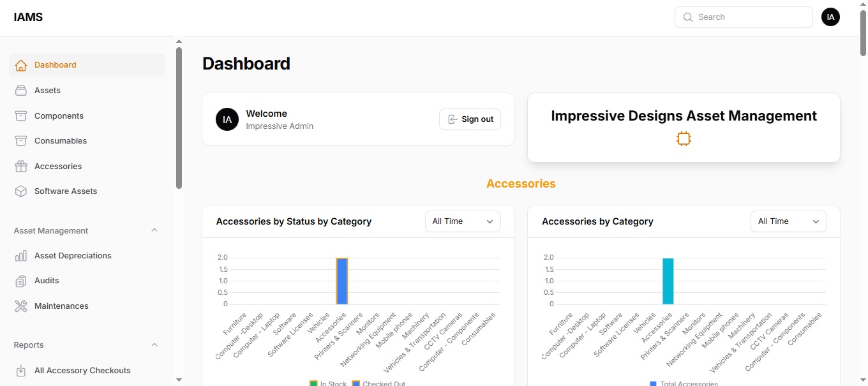Click the Assets icon in the sidebar
The width and height of the screenshot is (868, 386).
(x=21, y=91)
